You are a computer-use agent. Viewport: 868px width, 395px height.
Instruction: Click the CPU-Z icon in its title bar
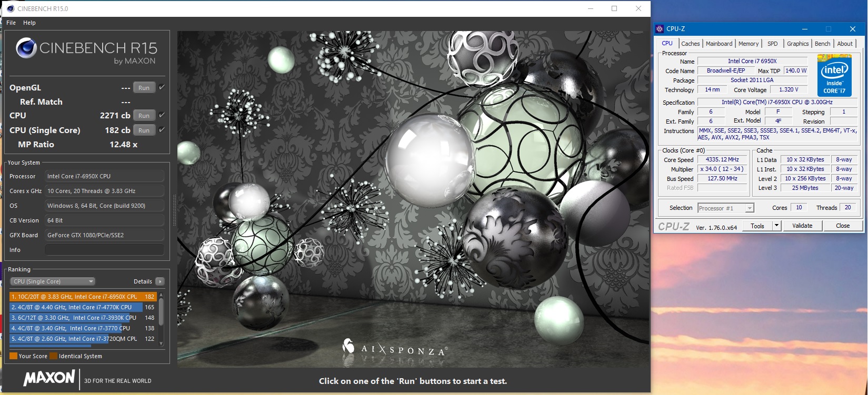click(660, 29)
